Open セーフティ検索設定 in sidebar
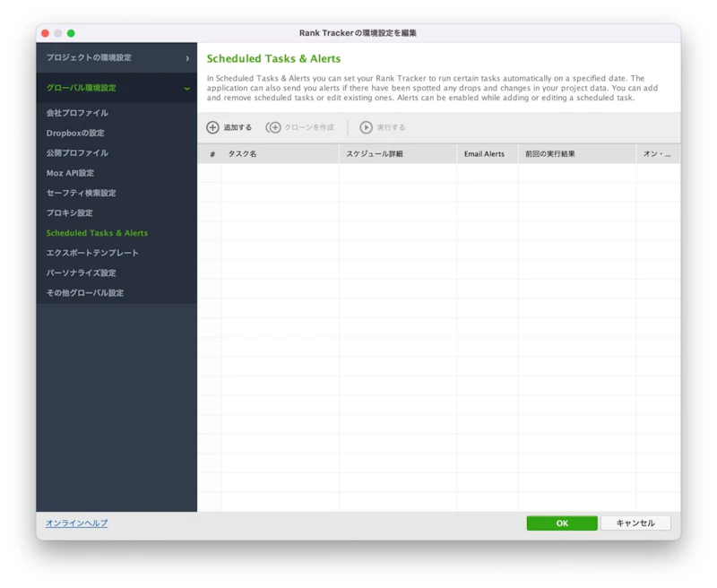 point(81,193)
